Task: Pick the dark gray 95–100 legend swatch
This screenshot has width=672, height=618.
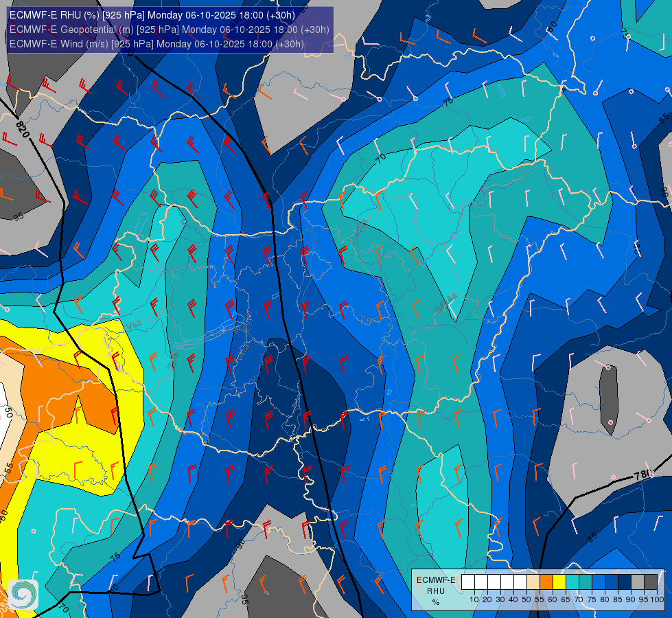Action: click(x=651, y=582)
